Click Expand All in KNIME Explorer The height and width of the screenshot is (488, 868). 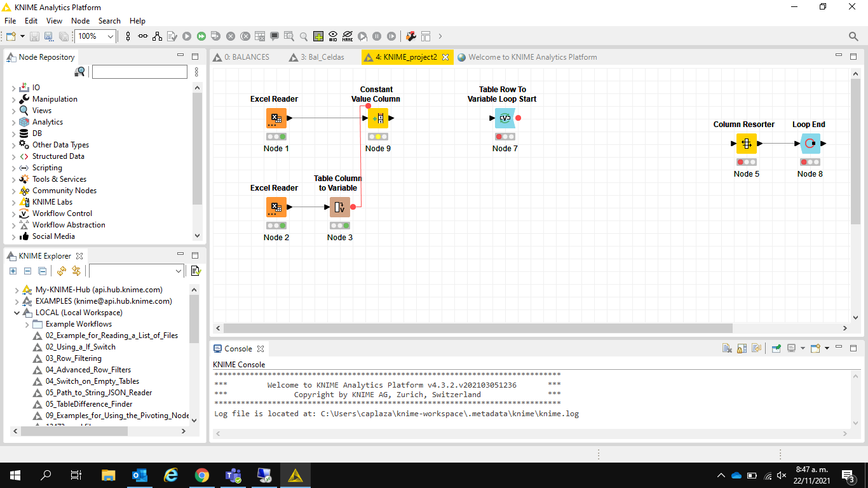pyautogui.click(x=13, y=271)
